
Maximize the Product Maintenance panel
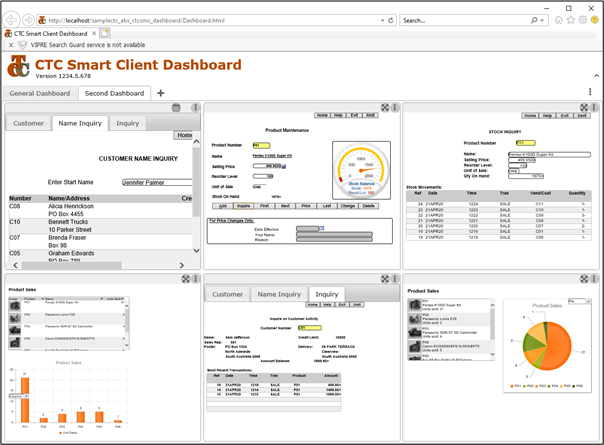point(384,107)
